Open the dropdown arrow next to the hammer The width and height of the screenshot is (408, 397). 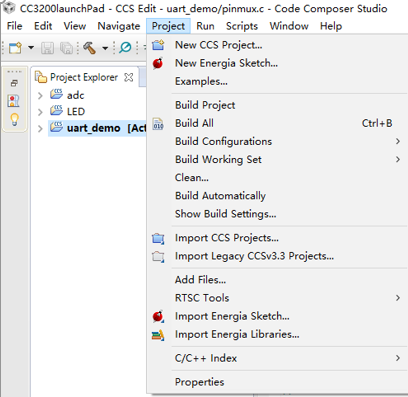[105, 48]
